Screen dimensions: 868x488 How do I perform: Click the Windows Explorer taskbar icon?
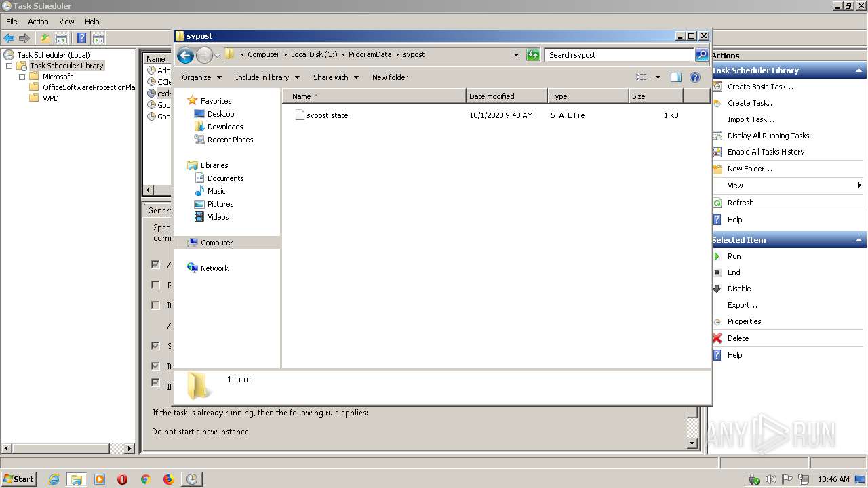point(76,479)
